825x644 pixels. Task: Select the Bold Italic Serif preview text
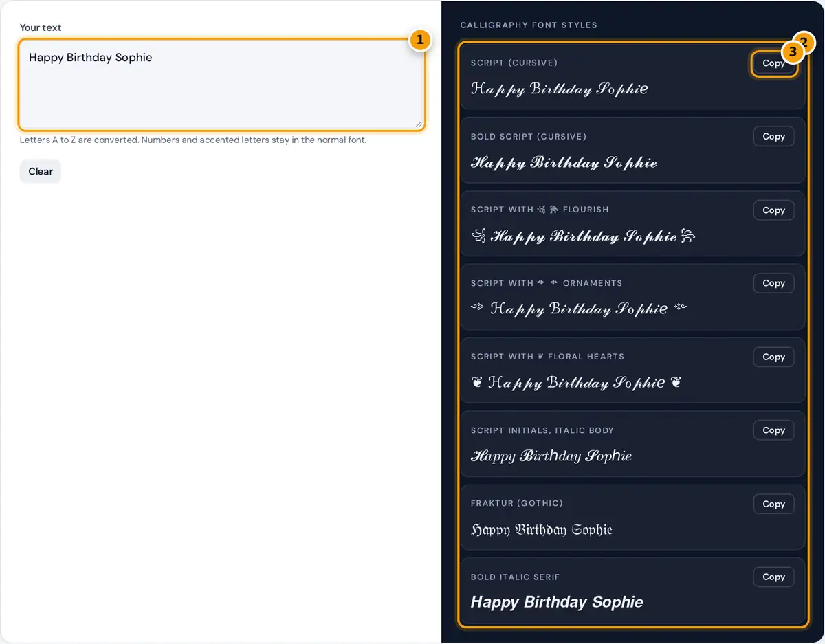[557, 603]
